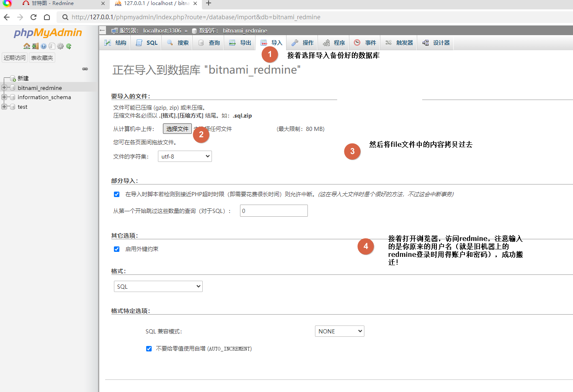Select information_schema in the database tree
573x392 pixels.
[44, 97]
